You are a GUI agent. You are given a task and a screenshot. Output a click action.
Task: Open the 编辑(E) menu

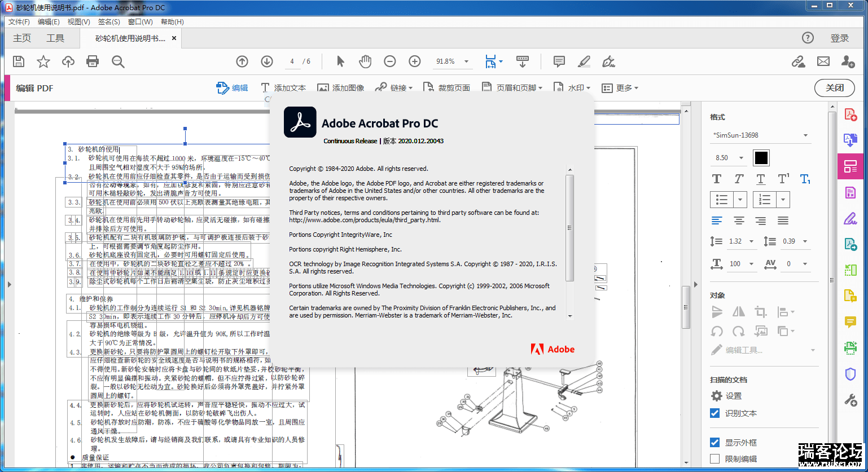point(49,22)
